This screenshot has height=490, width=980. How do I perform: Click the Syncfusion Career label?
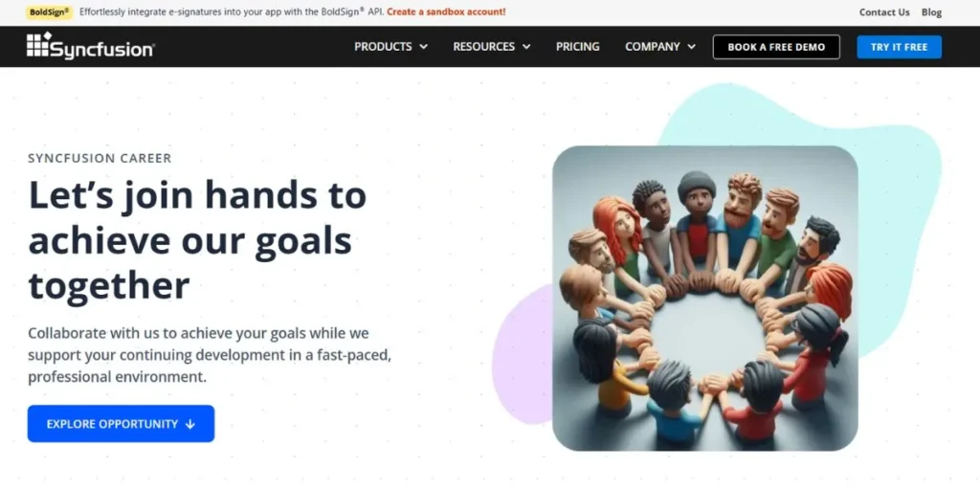click(x=100, y=158)
